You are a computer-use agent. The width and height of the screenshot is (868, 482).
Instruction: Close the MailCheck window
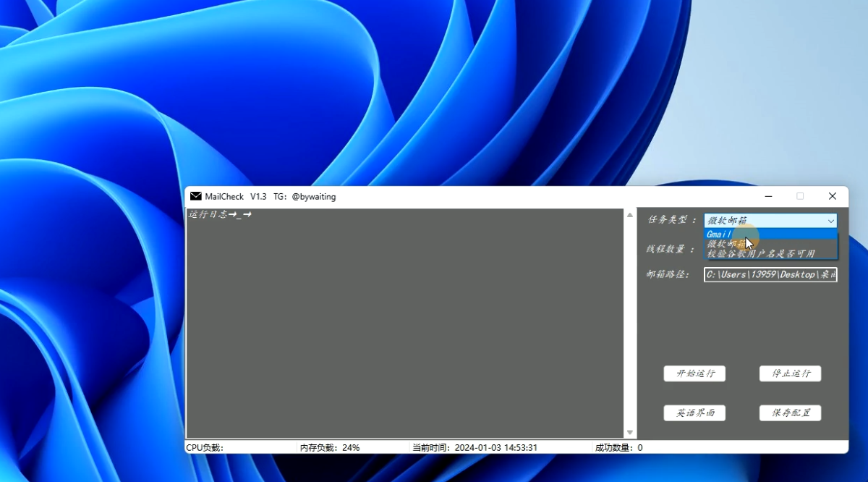(x=833, y=197)
